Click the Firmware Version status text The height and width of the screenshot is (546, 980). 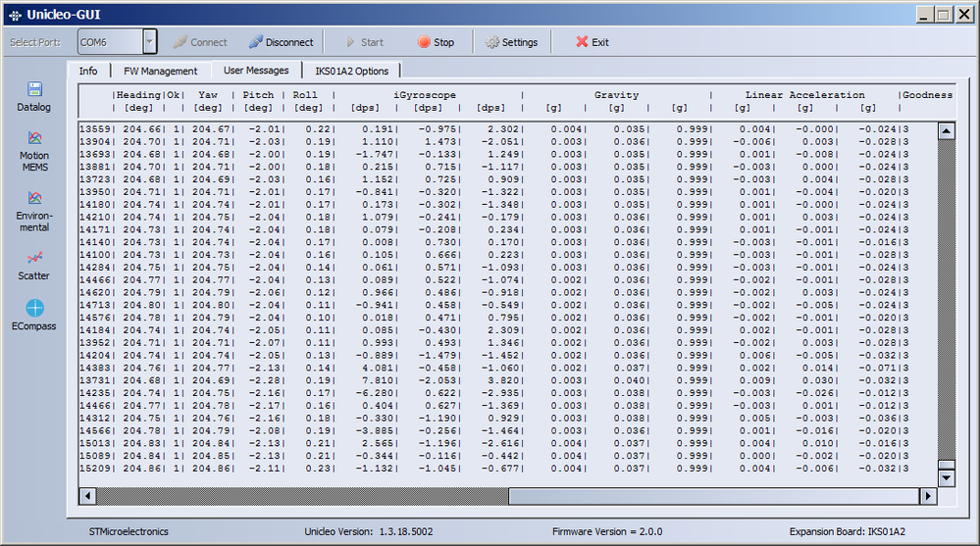coord(607,531)
